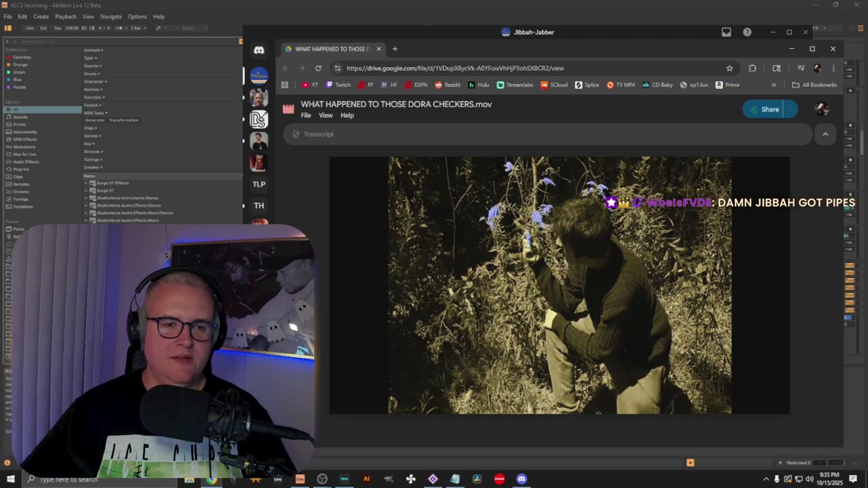Select the WHAT HAPPENED TO THOSE Chrome tab

click(332, 49)
